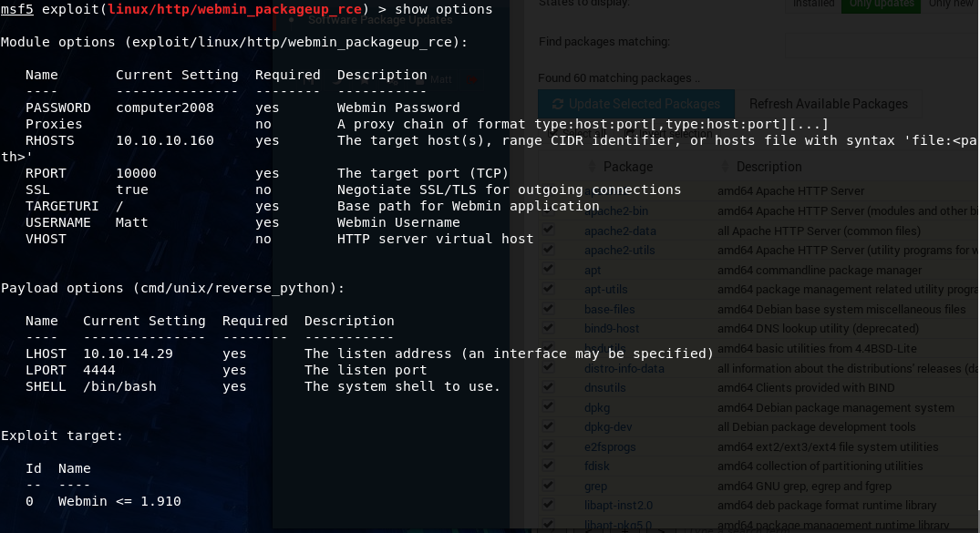Click 'amd64 GNU grep, egrep and fgrep' description
Viewport: 980px width, 533px height.
[804, 487]
